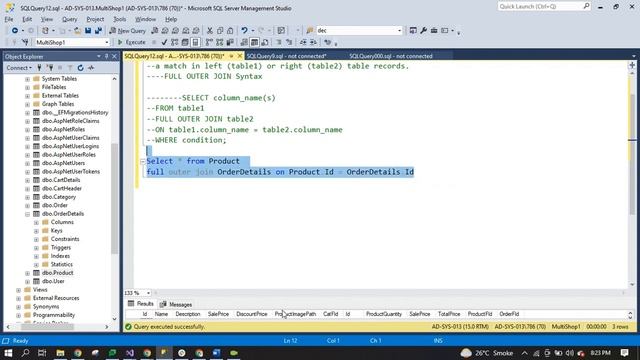Refresh the Object Explorer tree
Screen dimensions: 640x360
pyautogui.click(x=80, y=68)
